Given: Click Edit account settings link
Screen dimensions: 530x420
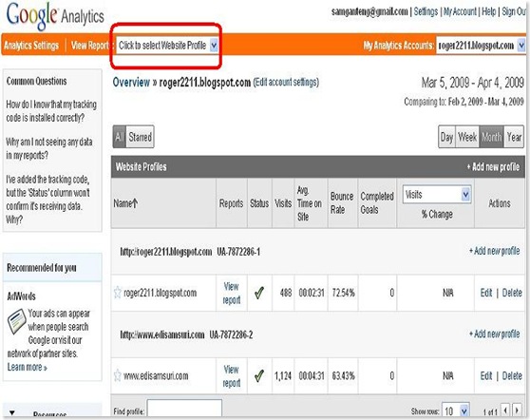Looking at the screenshot, I should click(286, 82).
